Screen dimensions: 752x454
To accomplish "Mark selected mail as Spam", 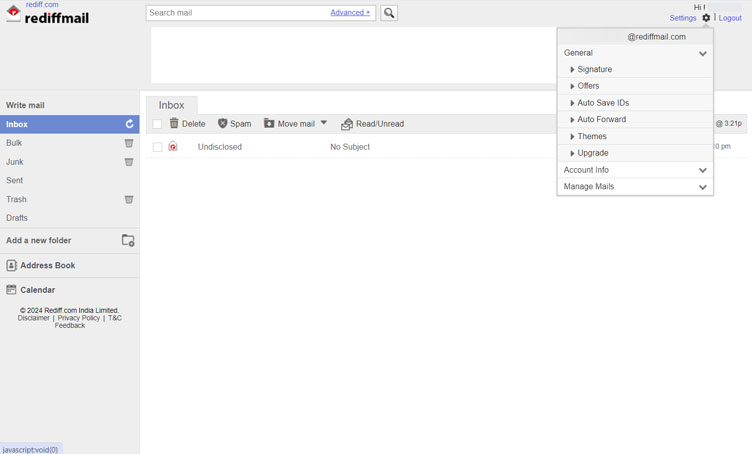I will coord(235,124).
